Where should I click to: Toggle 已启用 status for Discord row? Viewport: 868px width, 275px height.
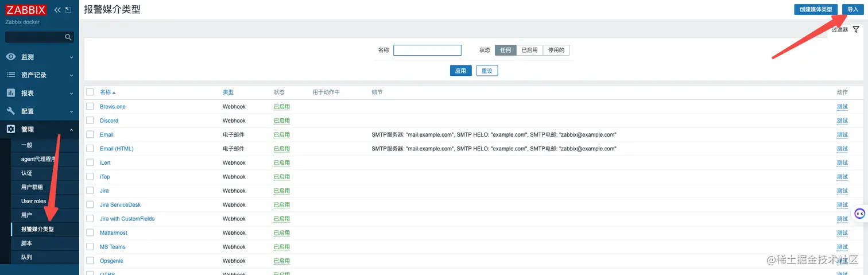(x=282, y=121)
